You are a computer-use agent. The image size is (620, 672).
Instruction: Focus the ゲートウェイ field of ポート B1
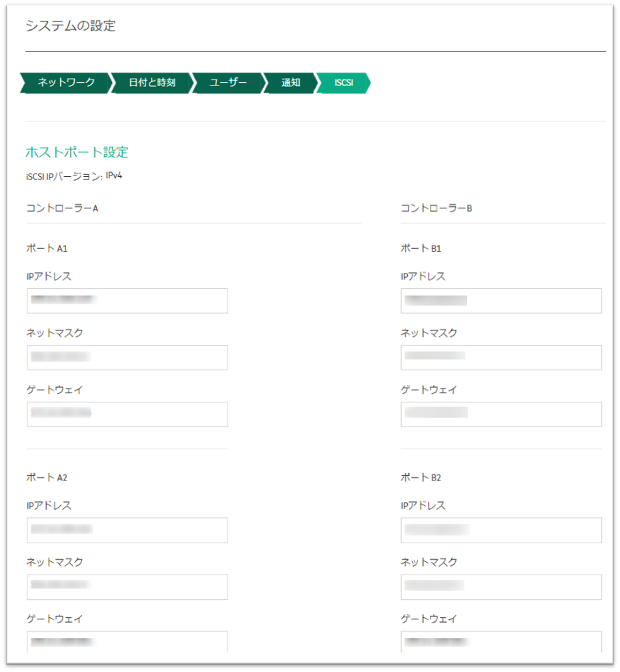(x=501, y=414)
